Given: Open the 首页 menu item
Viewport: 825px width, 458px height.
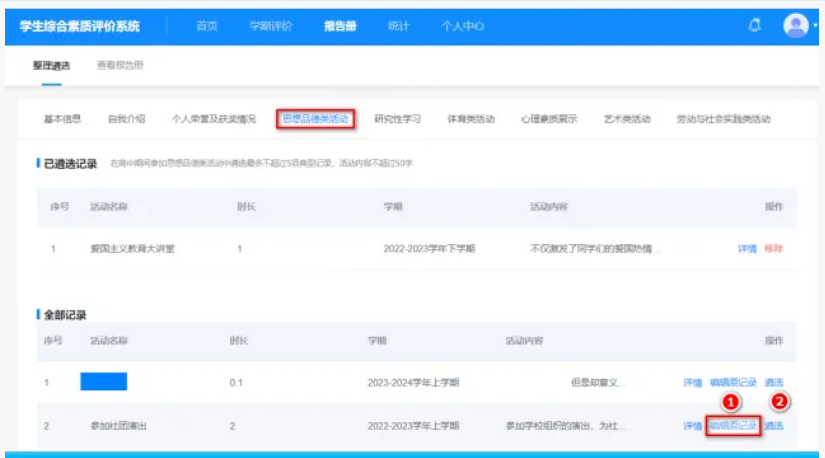Looking at the screenshot, I should [x=207, y=26].
